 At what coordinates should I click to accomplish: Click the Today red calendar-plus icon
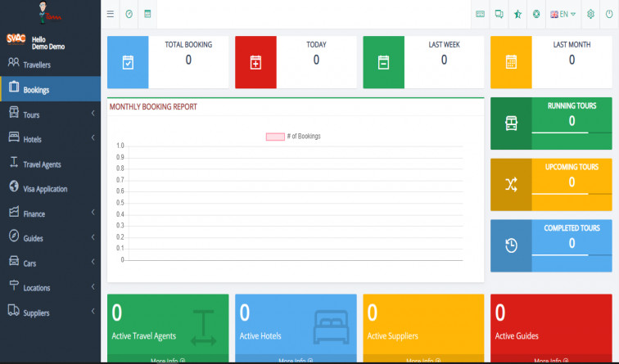pos(255,62)
